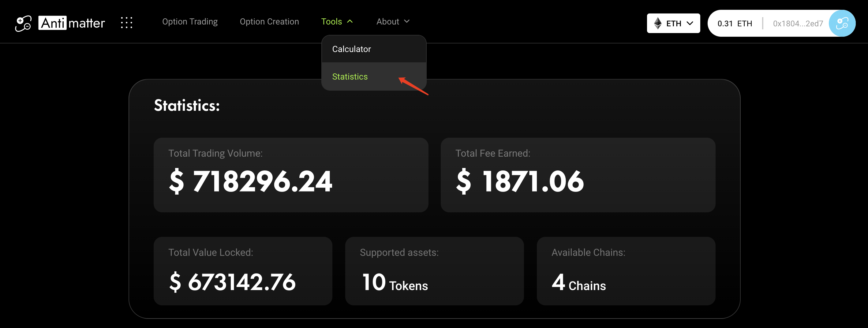
Task: Choose Statistics in the Tools dropdown
Action: click(x=350, y=77)
